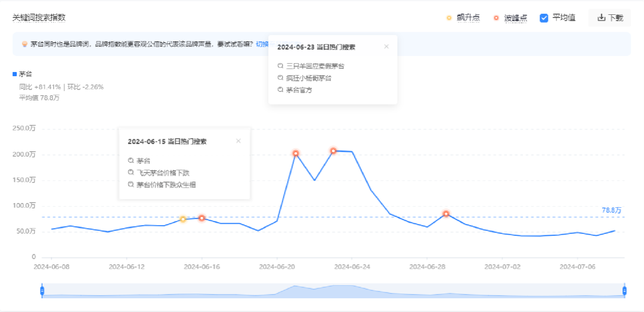
Task: Click the red peak point on 2024-06-16
Action: (202, 218)
